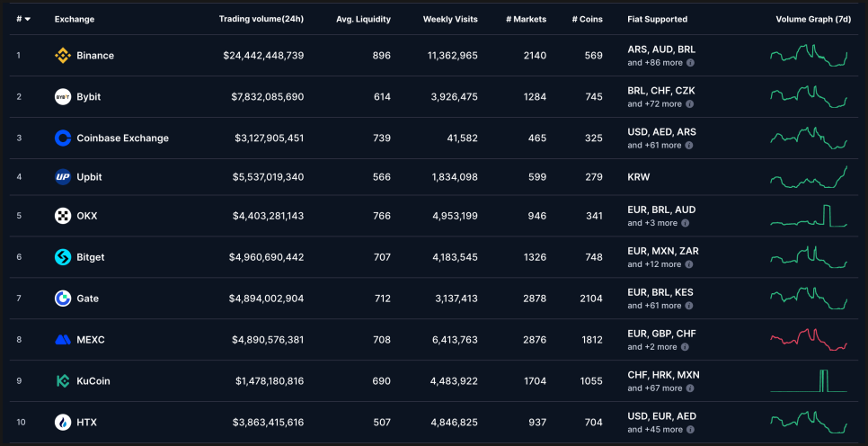Select MEXC markets count 2876
The width and height of the screenshot is (868, 446).
click(x=535, y=340)
